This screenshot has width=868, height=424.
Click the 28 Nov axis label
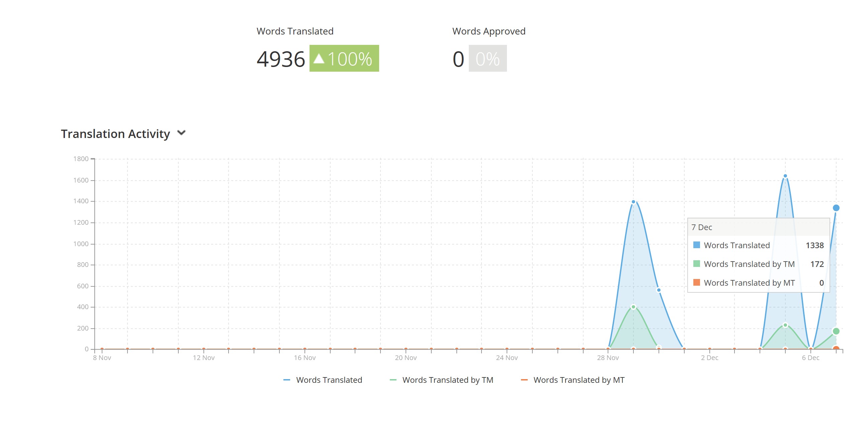click(x=608, y=358)
